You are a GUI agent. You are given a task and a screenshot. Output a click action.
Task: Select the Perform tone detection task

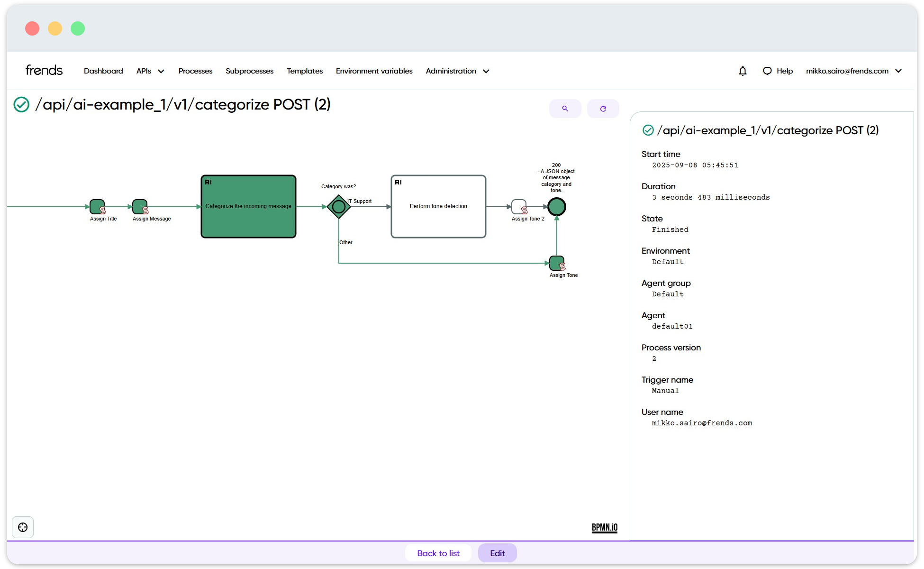click(x=438, y=207)
